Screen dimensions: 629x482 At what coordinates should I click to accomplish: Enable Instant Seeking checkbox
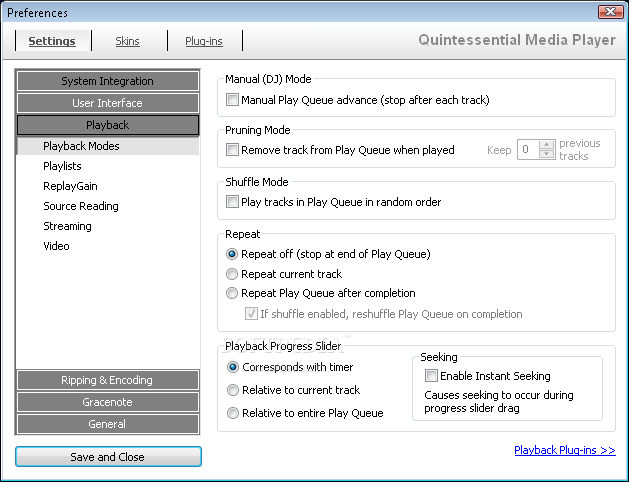pos(431,376)
